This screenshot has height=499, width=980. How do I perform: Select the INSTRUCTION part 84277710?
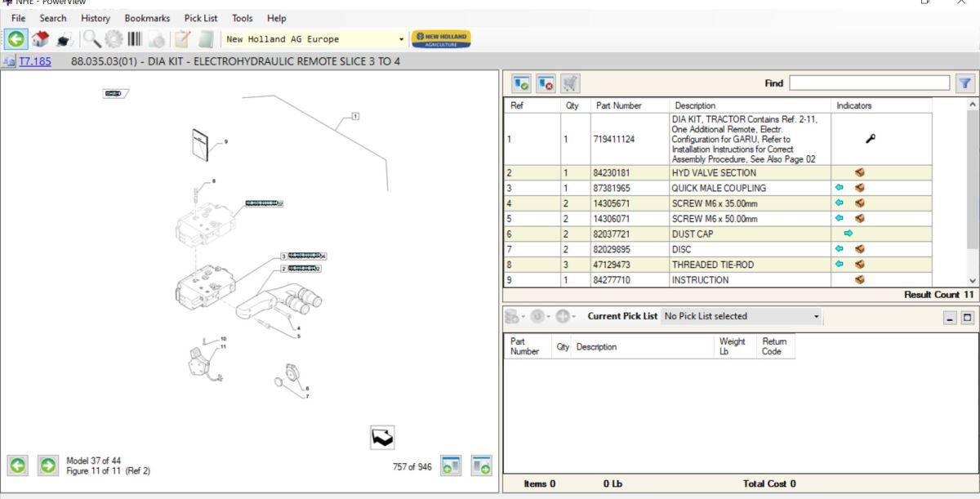click(x=630, y=280)
